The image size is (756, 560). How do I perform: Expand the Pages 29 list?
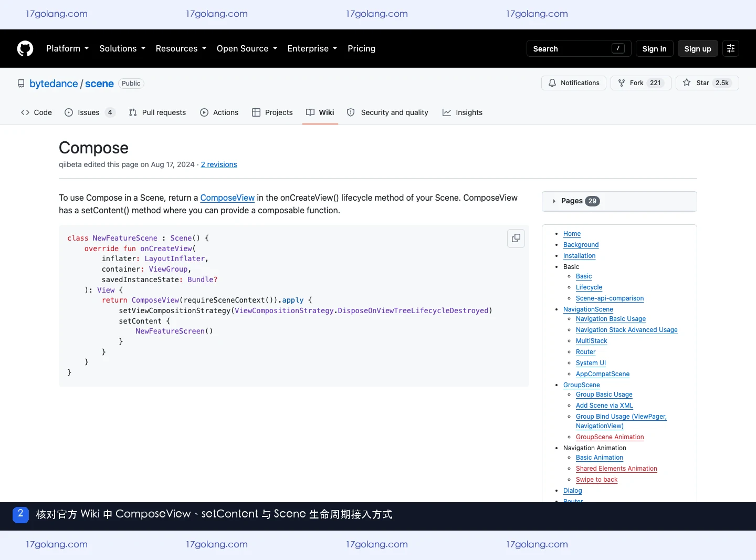(619, 201)
